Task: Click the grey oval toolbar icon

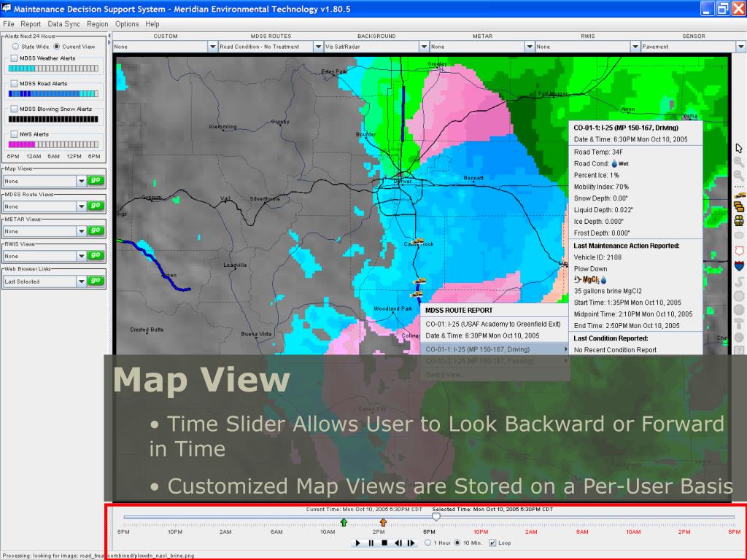Action: pos(739,236)
